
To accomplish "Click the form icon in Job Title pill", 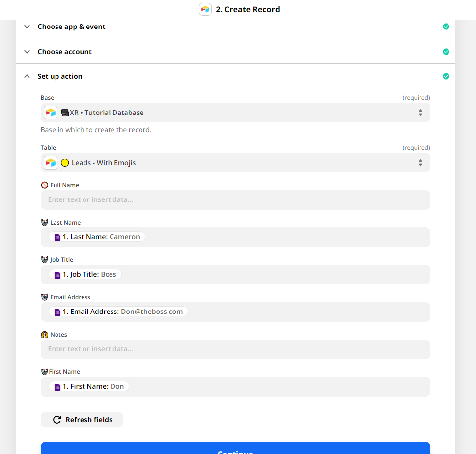I will [57, 275].
